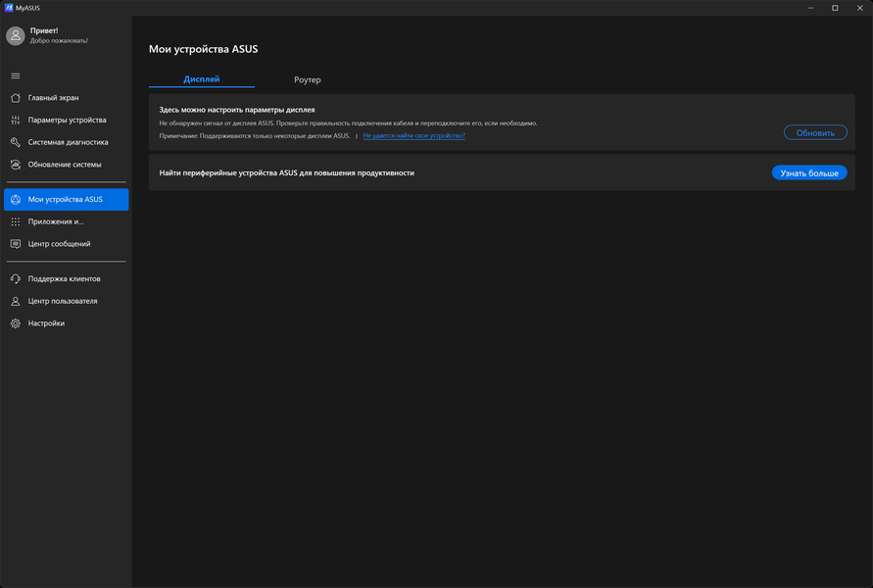The width and height of the screenshot is (873, 588).
Task: Collapse the sidebar with hamburger icon
Action: pos(16,75)
